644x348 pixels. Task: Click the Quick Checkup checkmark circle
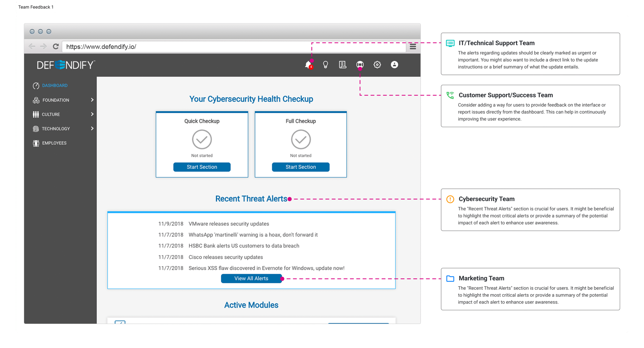pyautogui.click(x=202, y=139)
